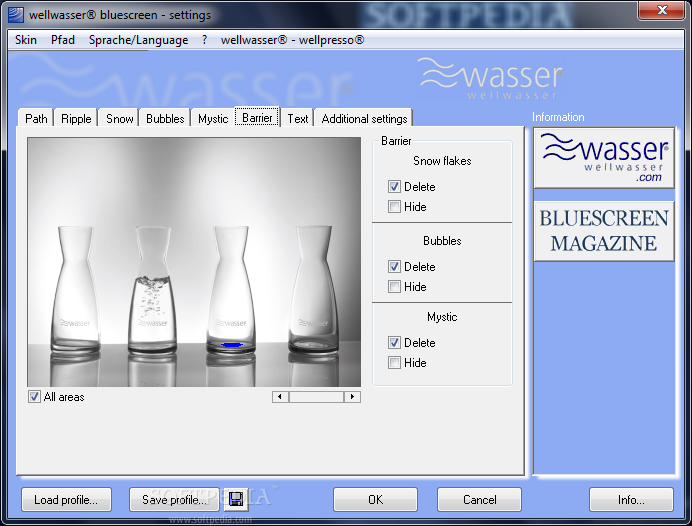Click the Load profile... button
The width and height of the screenshot is (692, 526).
(66, 500)
